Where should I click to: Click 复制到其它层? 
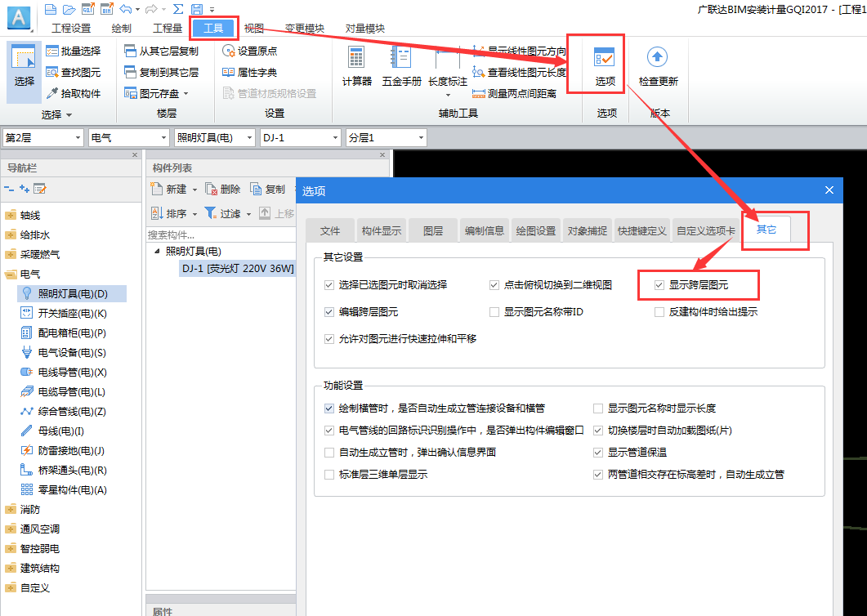(162, 73)
